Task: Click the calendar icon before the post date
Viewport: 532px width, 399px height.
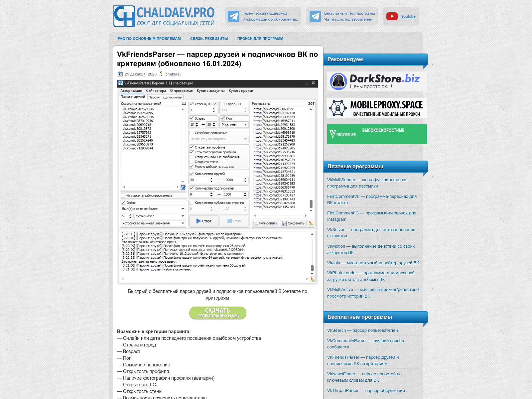Action: tap(120, 74)
